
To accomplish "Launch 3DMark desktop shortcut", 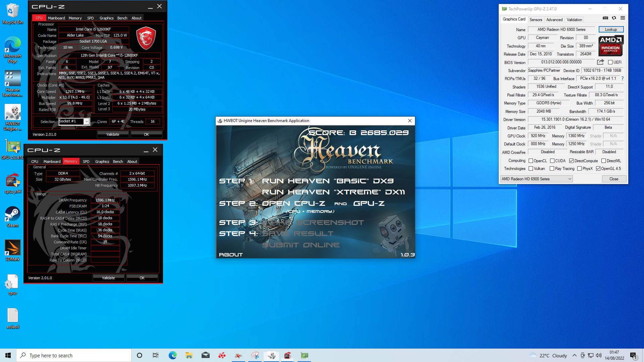I will [x=12, y=250].
